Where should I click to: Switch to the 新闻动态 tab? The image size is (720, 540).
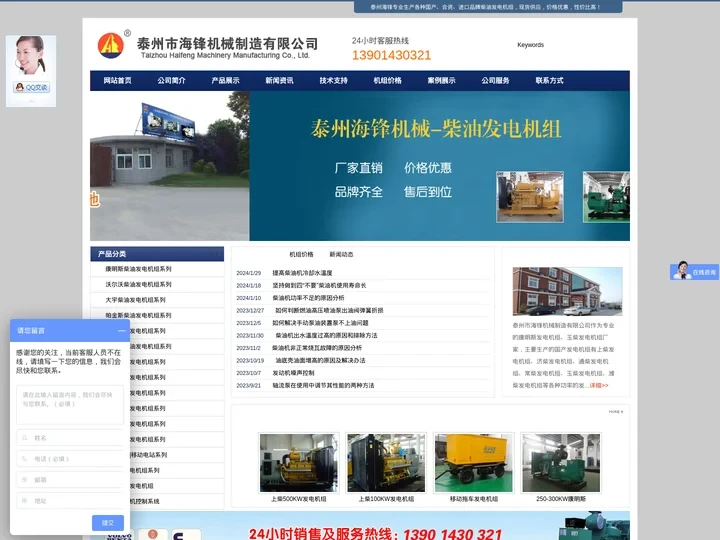tap(341, 255)
